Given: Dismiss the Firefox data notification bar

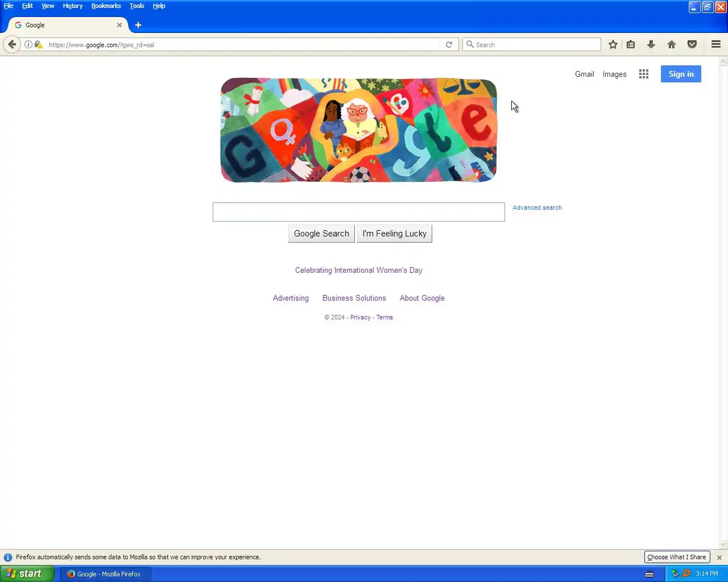Looking at the screenshot, I should [719, 558].
